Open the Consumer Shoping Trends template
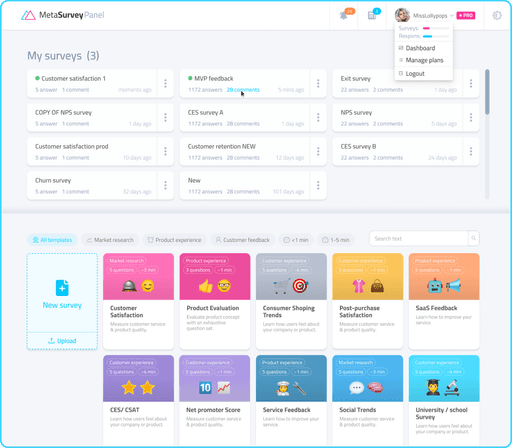Screen dimensions: 512x448 [291, 301]
